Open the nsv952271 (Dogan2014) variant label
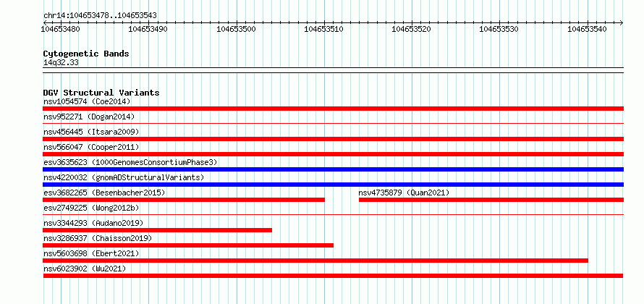This screenshot has height=304, width=644. [89, 117]
